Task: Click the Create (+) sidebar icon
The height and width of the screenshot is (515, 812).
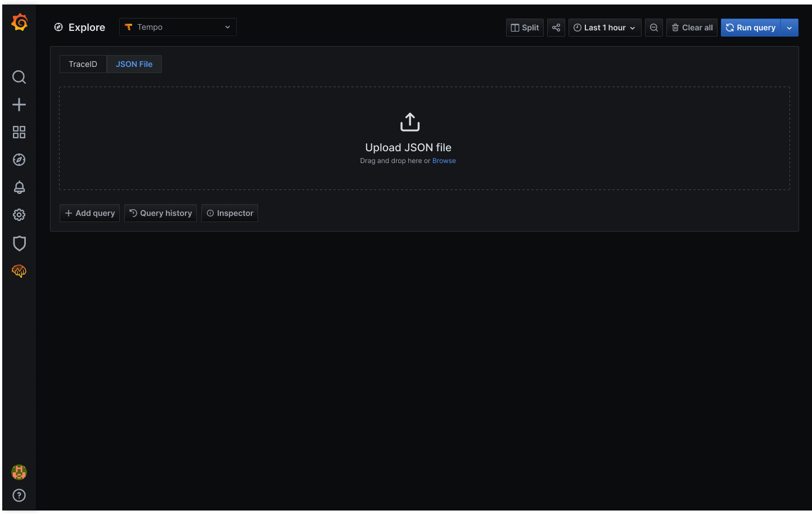Action: coord(19,105)
